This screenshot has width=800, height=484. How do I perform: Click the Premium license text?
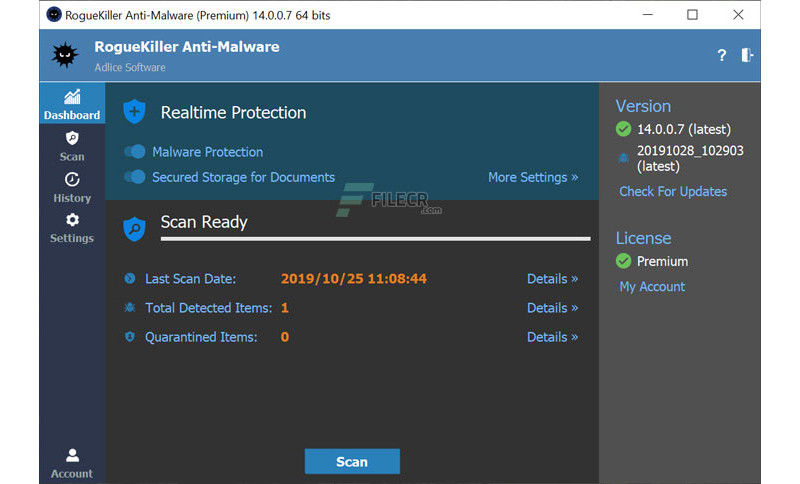coord(662,261)
